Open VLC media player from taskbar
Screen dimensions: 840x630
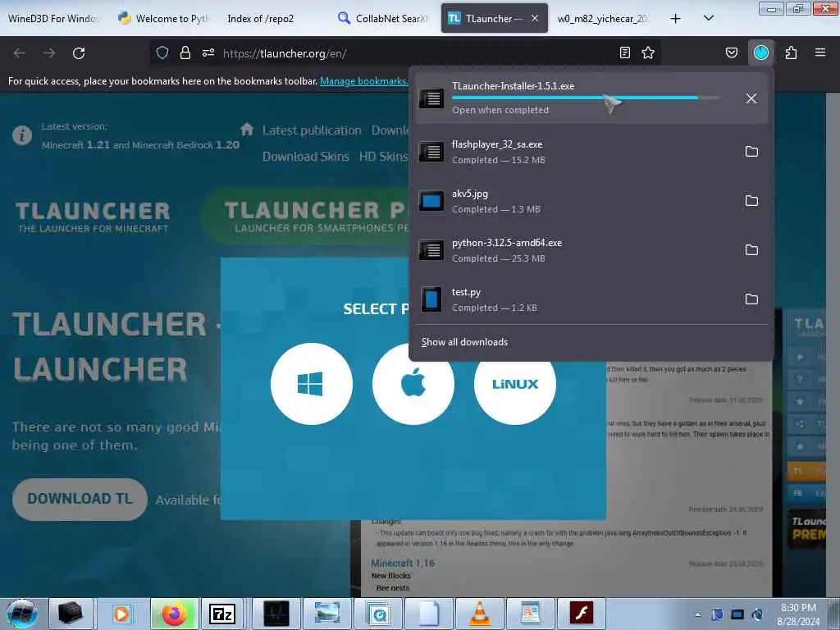479,614
